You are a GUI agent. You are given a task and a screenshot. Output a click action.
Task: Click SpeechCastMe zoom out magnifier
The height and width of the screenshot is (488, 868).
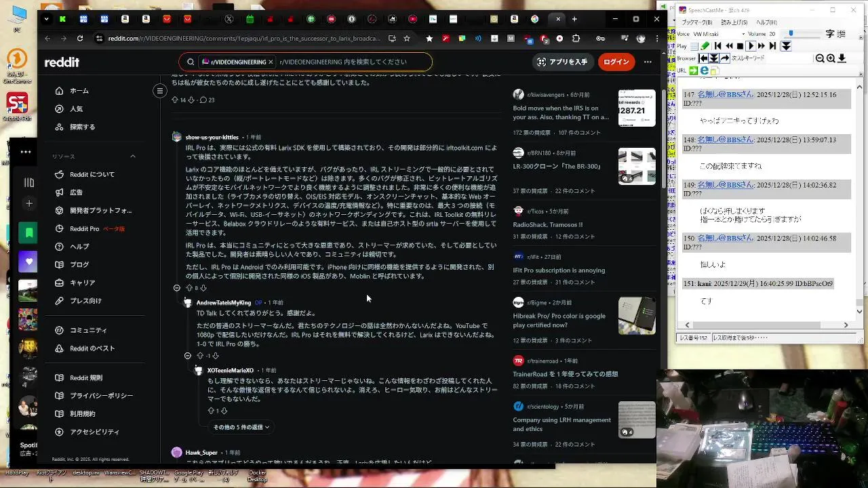click(x=820, y=59)
